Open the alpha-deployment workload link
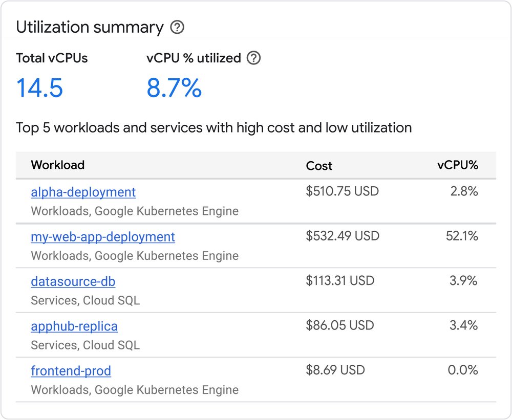The image size is (512, 420). (83, 192)
